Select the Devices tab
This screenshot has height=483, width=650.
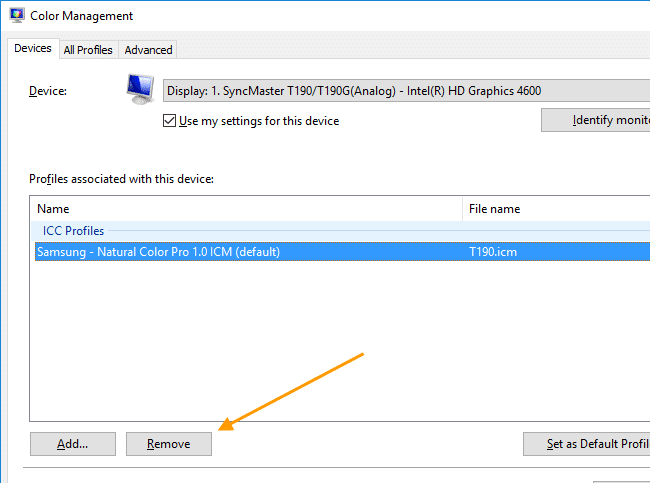[33, 49]
